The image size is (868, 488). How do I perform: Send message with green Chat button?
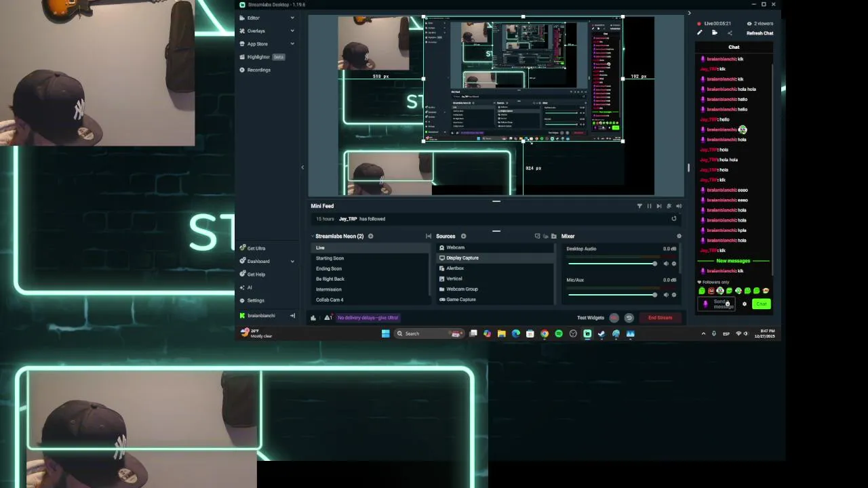tap(762, 304)
